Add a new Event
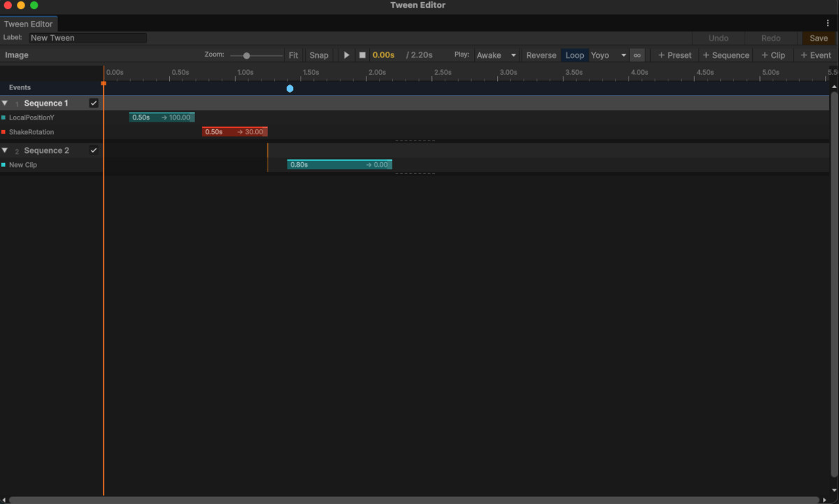Image resolution: width=839 pixels, height=504 pixels. [x=816, y=55]
